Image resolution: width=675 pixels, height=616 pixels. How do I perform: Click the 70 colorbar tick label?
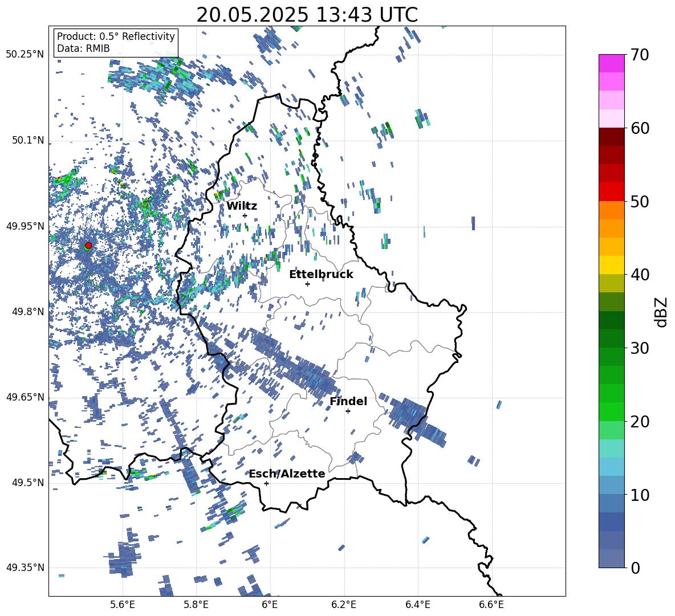(640, 55)
